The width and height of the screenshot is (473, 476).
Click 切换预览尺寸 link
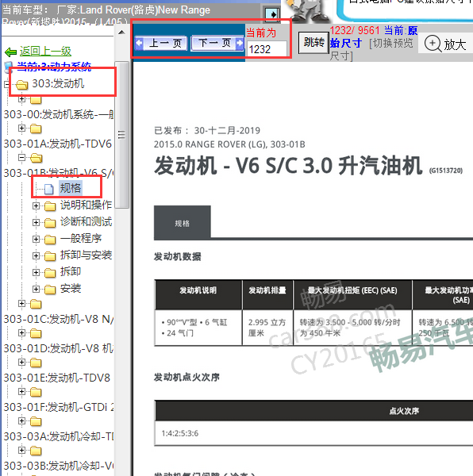coord(371,49)
